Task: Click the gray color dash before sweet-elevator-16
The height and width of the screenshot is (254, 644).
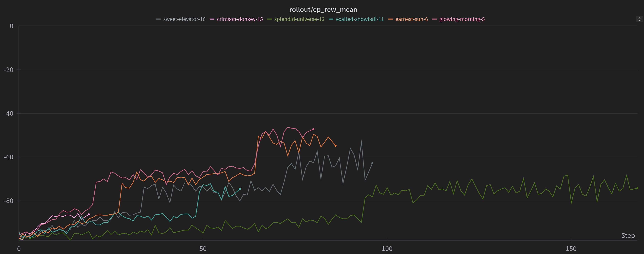Action: tap(158, 19)
